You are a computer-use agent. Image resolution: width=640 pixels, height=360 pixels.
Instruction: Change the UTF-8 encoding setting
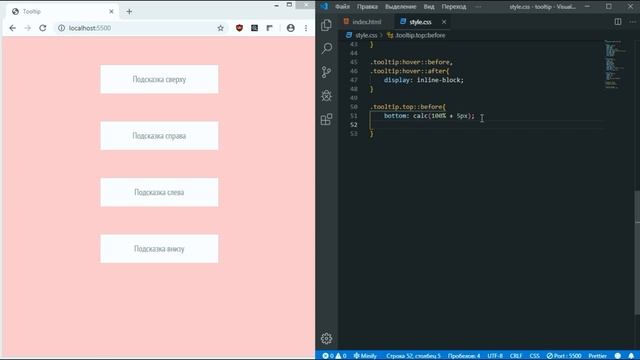[495, 356]
